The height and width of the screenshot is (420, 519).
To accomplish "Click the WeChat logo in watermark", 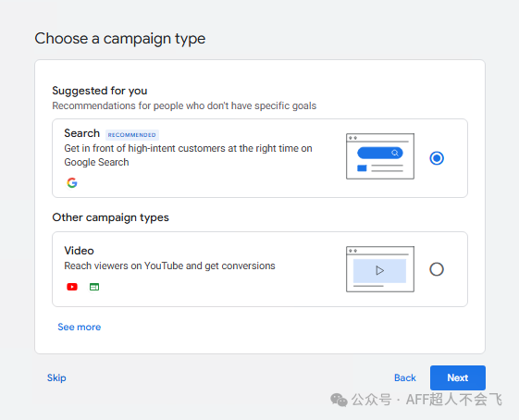I will point(339,400).
